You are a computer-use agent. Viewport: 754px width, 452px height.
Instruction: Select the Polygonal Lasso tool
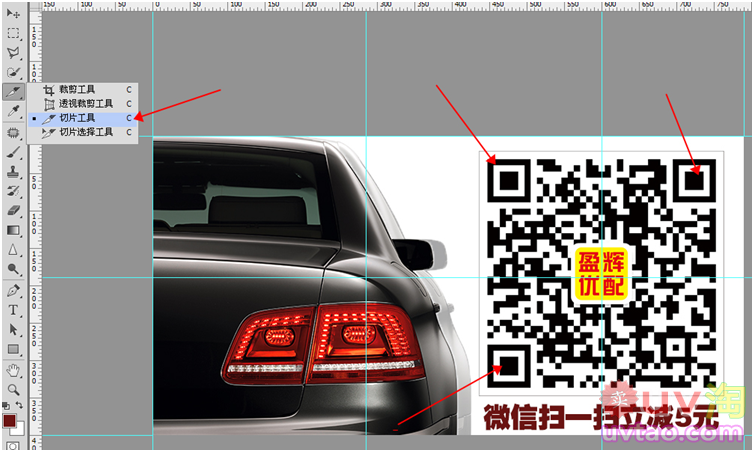tap(13, 52)
